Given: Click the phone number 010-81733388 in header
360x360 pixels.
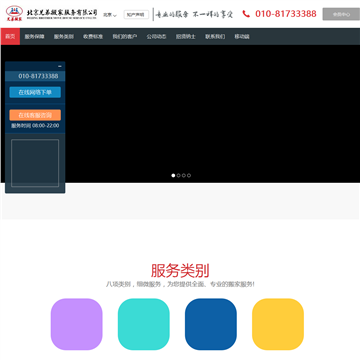Looking at the screenshot, I should click(x=286, y=14).
